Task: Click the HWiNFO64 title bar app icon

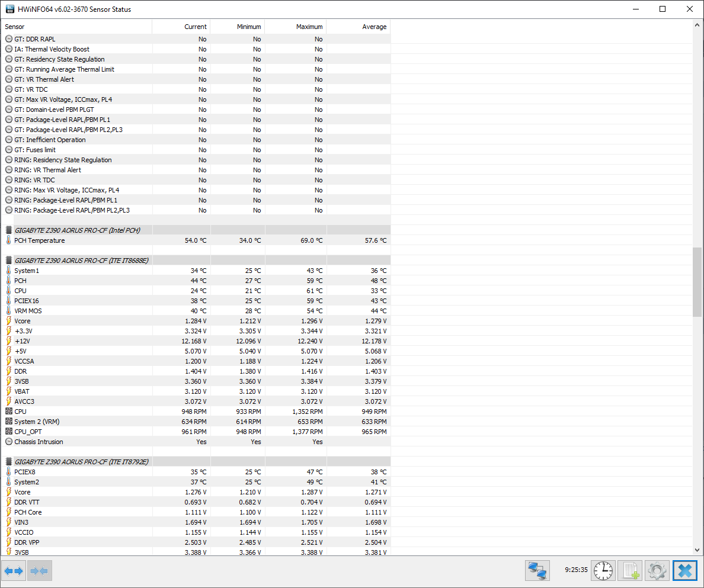Action: [9, 9]
